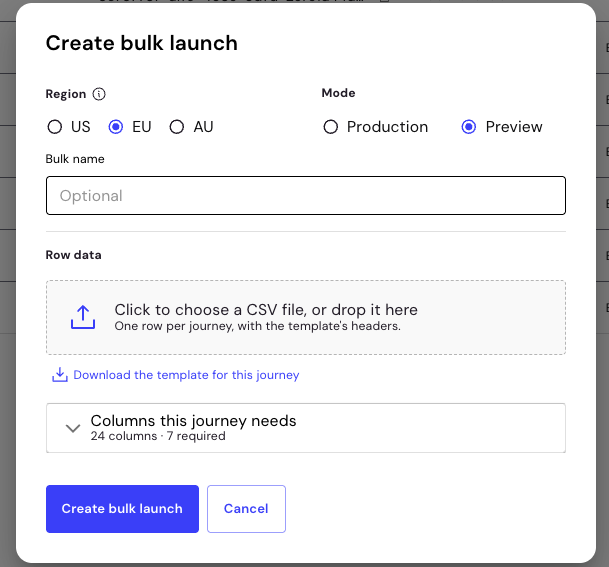Focus the Bulk name input field

[x=306, y=195]
